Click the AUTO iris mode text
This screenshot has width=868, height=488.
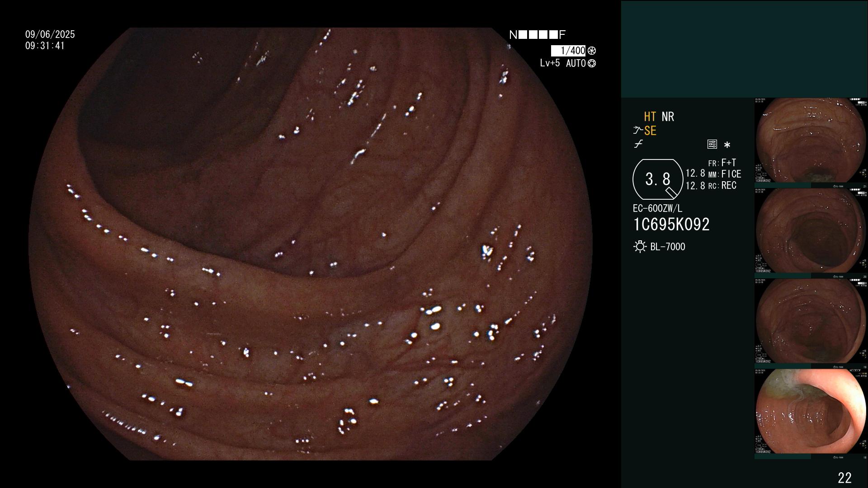point(576,63)
